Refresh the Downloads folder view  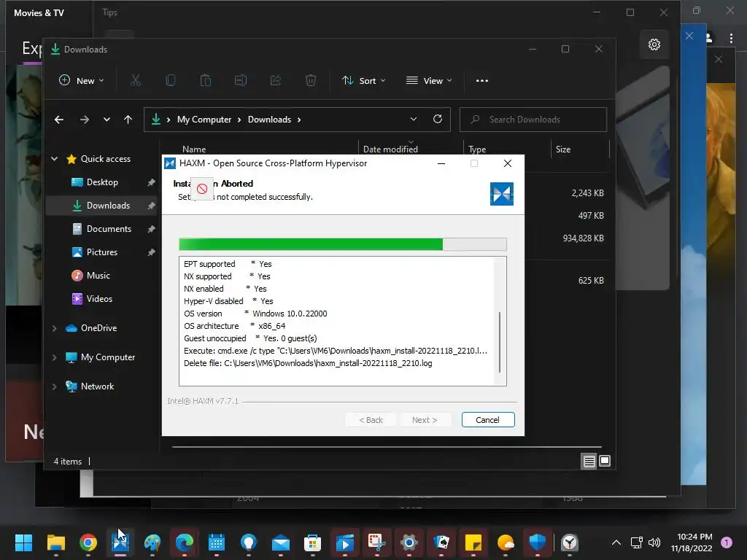(x=438, y=119)
